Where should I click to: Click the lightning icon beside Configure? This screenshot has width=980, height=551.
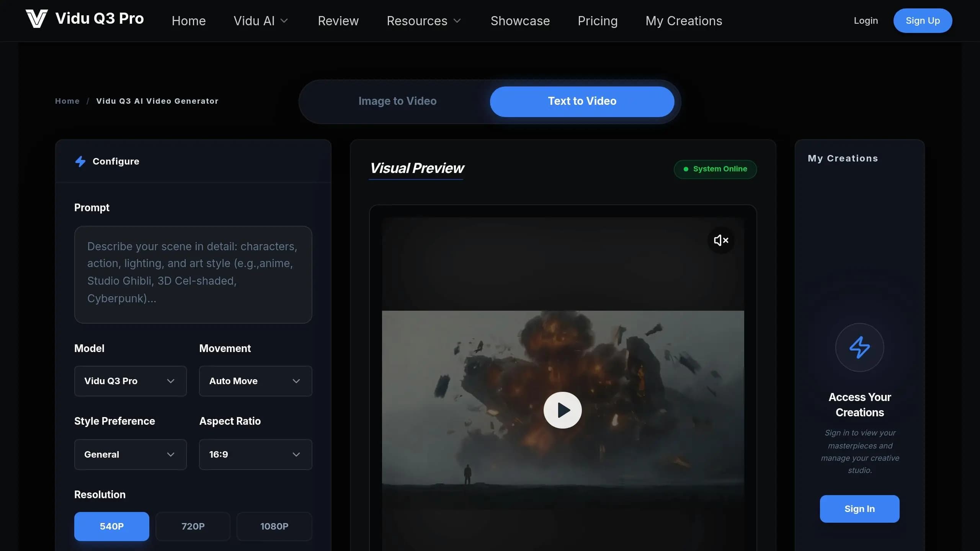click(x=80, y=161)
